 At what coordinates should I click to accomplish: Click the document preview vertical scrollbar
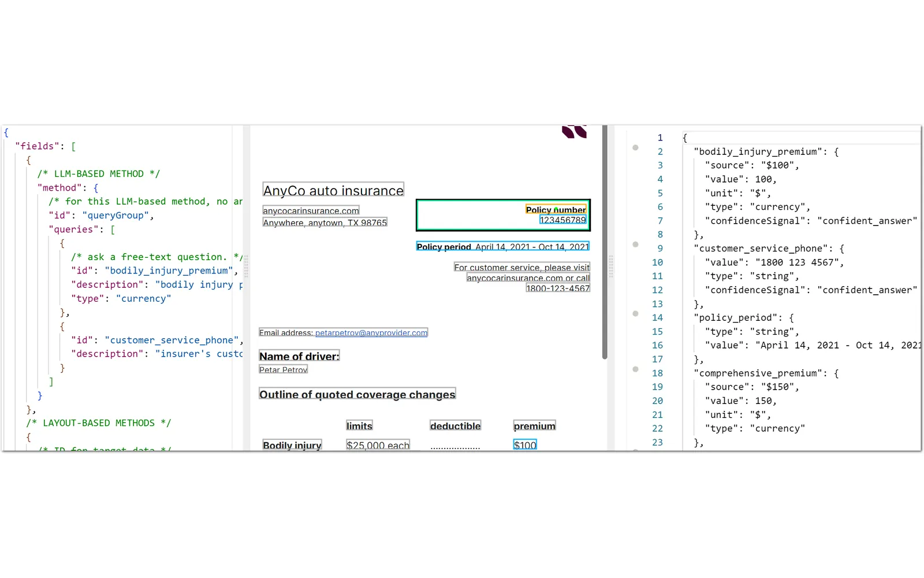[605, 242]
